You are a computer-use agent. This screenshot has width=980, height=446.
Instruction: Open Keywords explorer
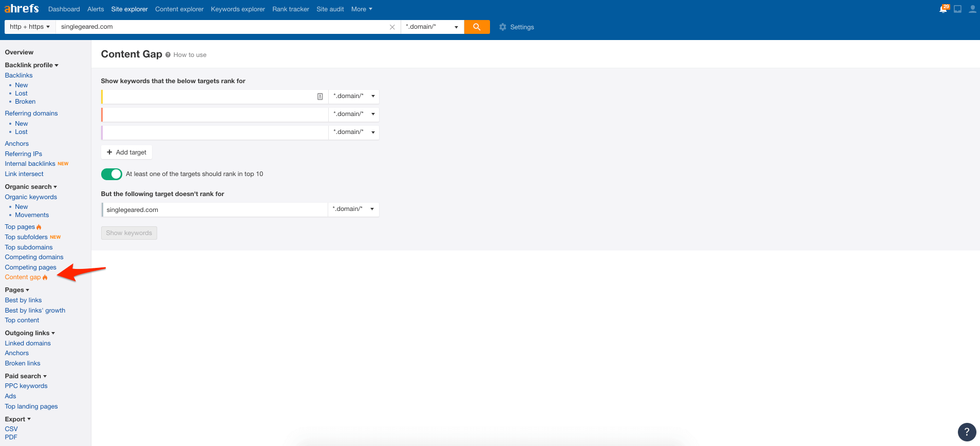[x=238, y=9]
